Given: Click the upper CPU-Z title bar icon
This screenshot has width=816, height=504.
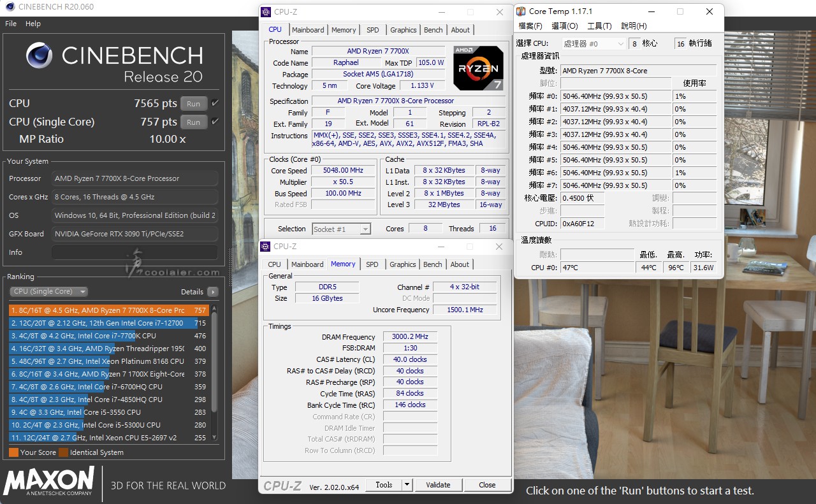Looking at the screenshot, I should tap(267, 12).
